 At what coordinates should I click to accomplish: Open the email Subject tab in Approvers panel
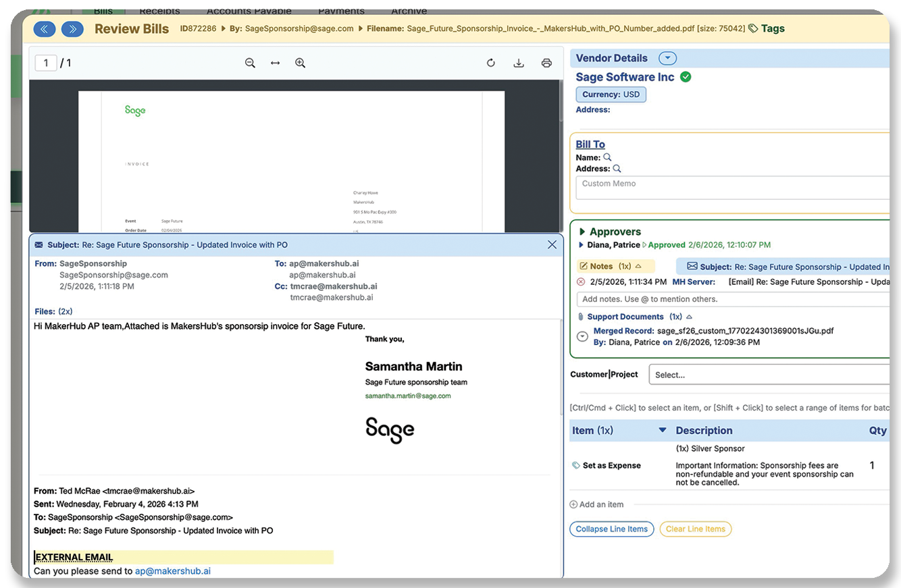(783, 267)
